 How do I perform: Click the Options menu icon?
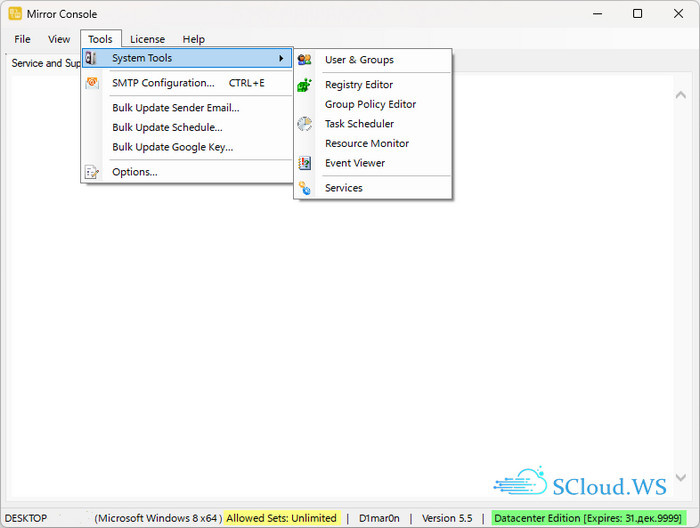[92, 172]
